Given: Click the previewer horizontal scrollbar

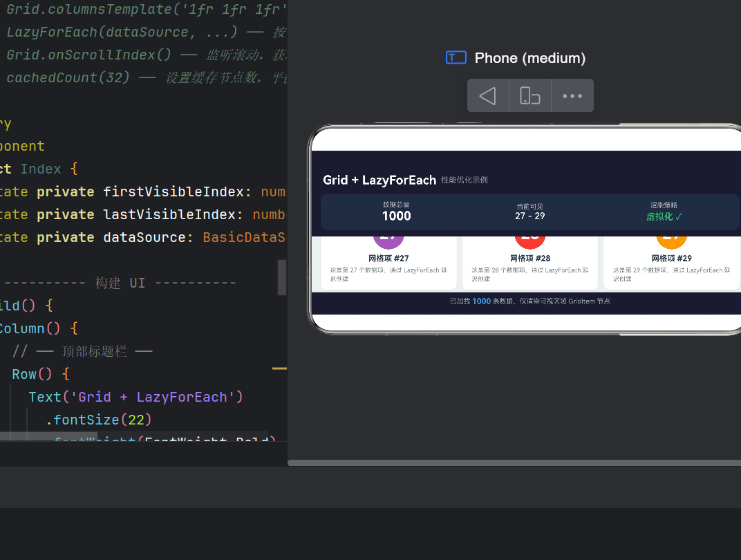Looking at the screenshot, I should [514, 463].
